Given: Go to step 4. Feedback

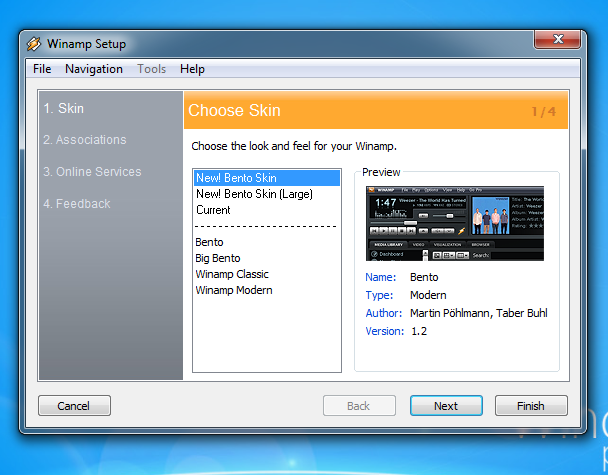Looking at the screenshot, I should click(x=77, y=204).
